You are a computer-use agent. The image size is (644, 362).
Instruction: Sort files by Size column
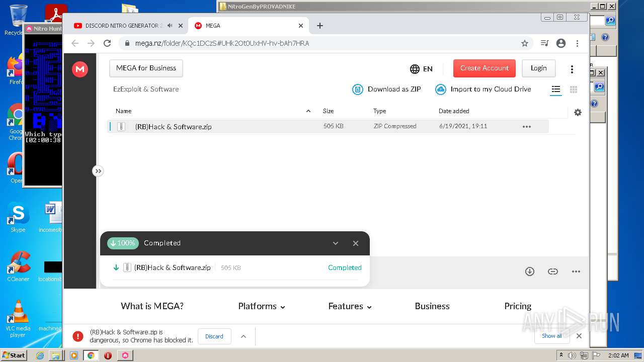coord(328,111)
